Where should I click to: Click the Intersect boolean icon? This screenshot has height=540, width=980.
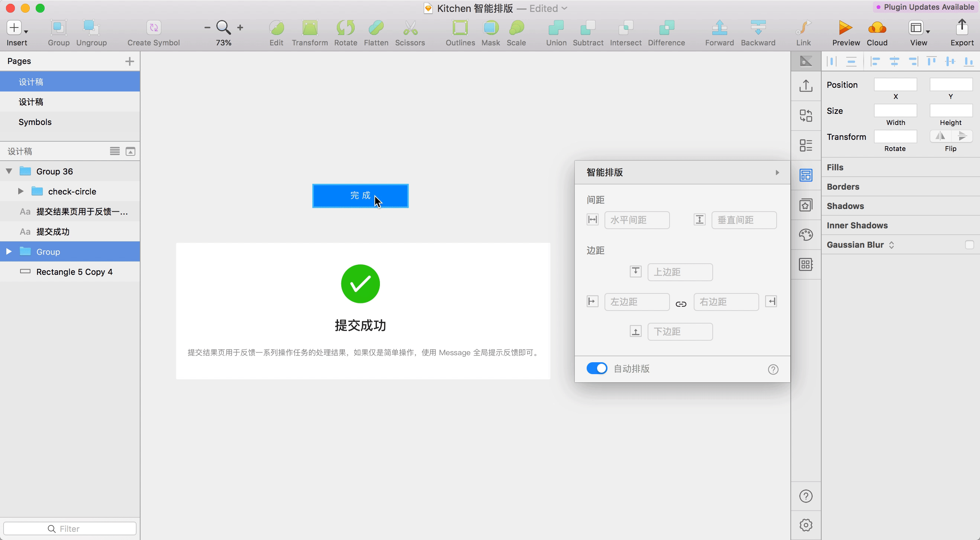tap(626, 28)
